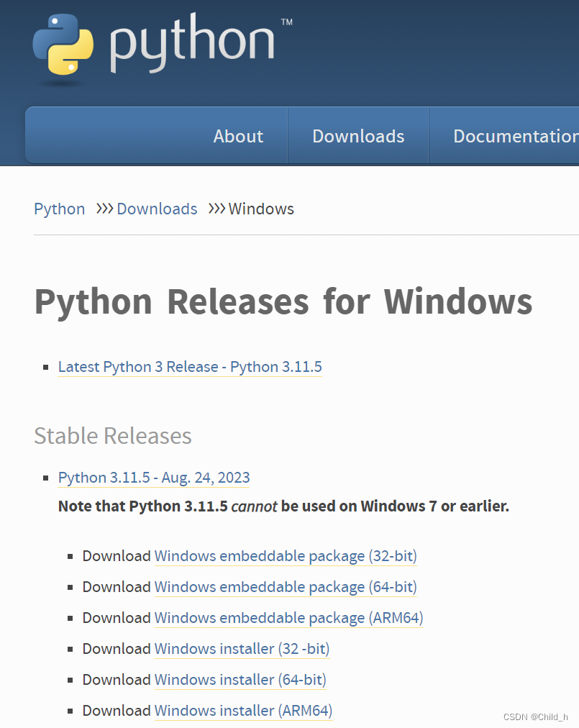Open the Downloads navigation menu
579x728 pixels.
tap(358, 136)
